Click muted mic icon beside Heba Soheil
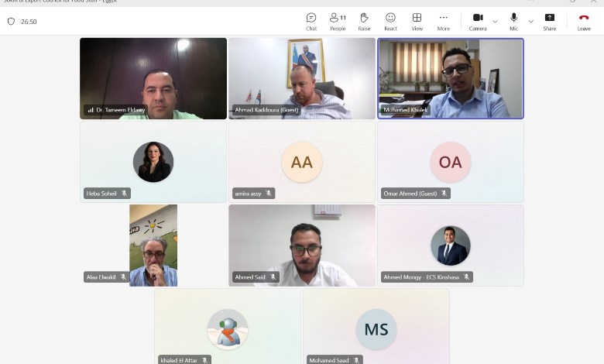Screen dimensions: 604x364 [x=124, y=194]
